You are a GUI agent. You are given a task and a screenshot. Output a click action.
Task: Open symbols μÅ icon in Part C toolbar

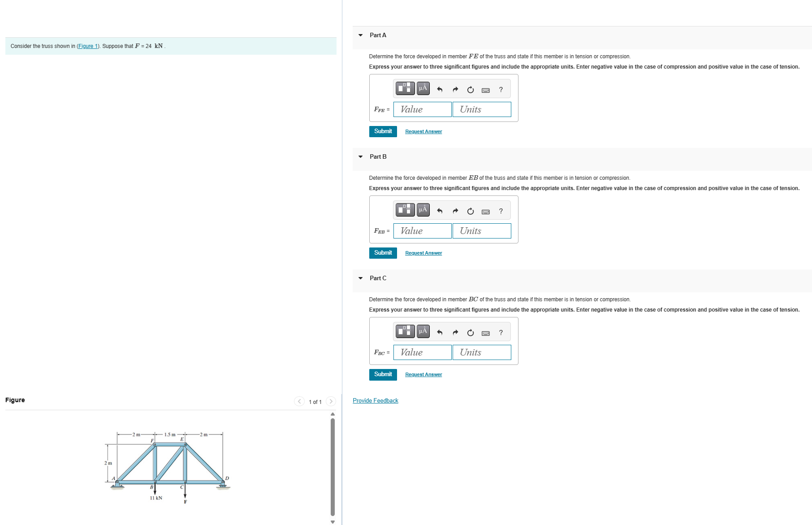click(423, 331)
